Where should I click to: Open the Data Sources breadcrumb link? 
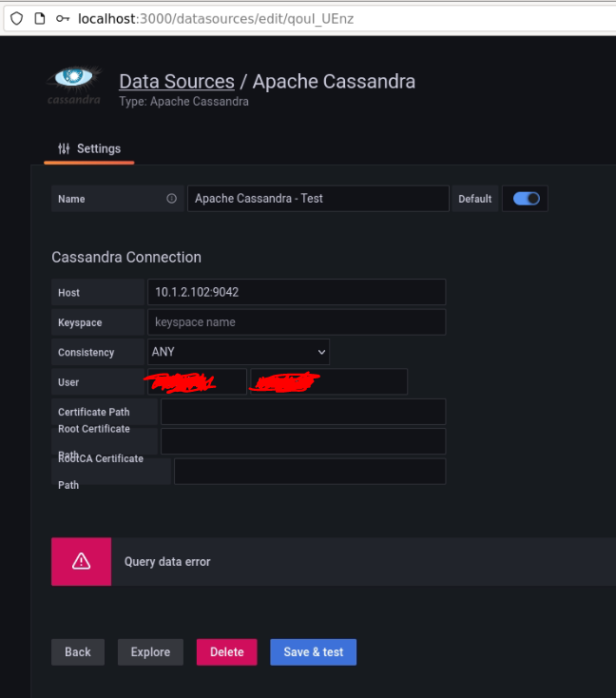(177, 82)
